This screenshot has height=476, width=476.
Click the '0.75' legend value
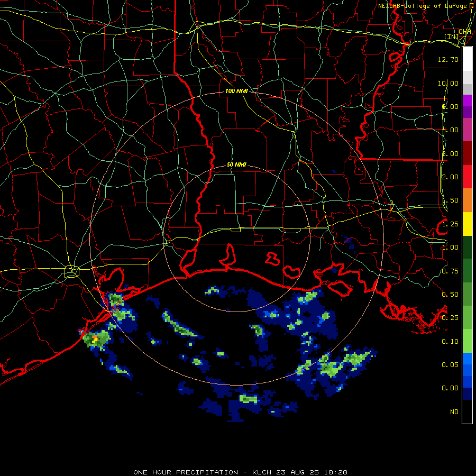450,271
